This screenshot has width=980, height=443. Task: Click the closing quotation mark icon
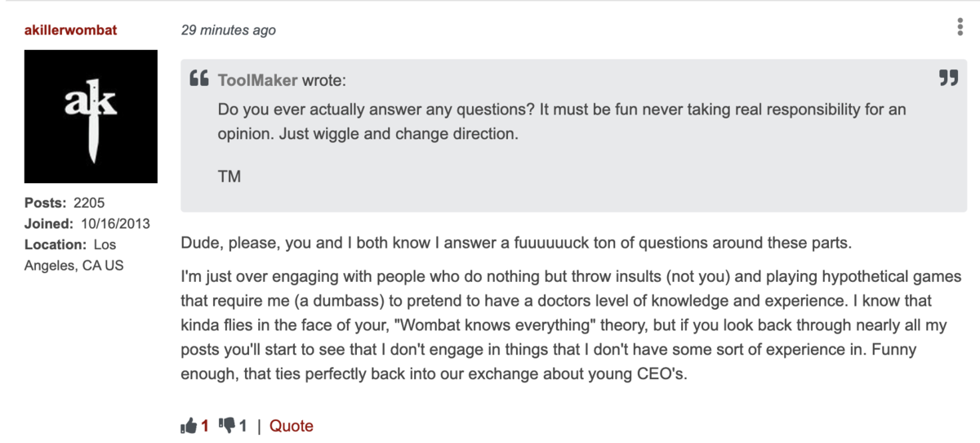click(948, 79)
